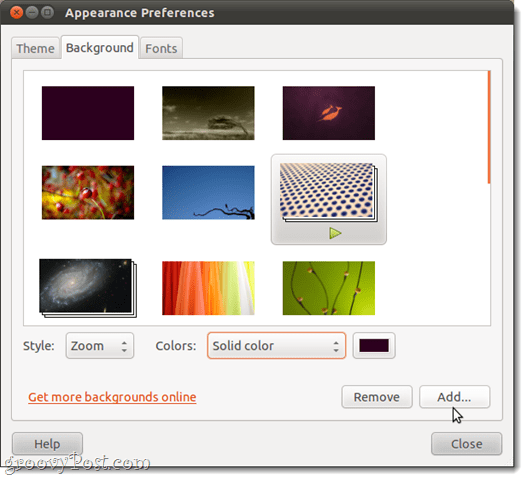Open the Background tab
Screen dimensions: 527x480
click(x=100, y=47)
